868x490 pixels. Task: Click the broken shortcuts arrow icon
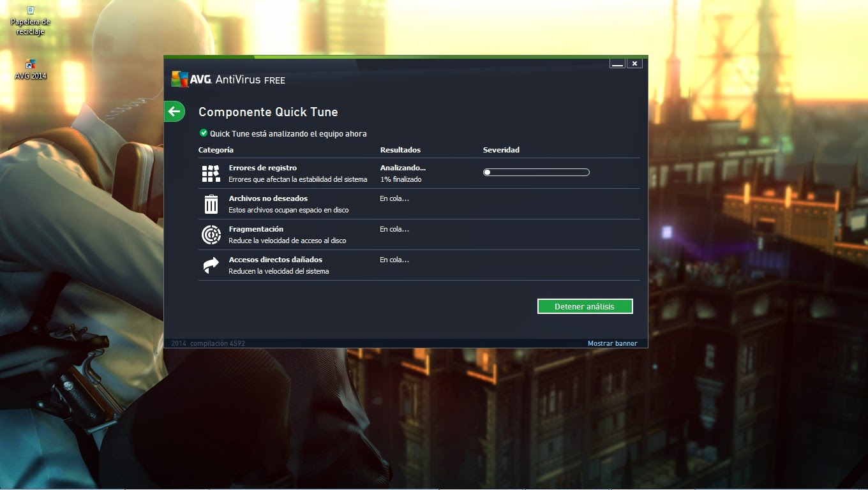click(x=211, y=265)
